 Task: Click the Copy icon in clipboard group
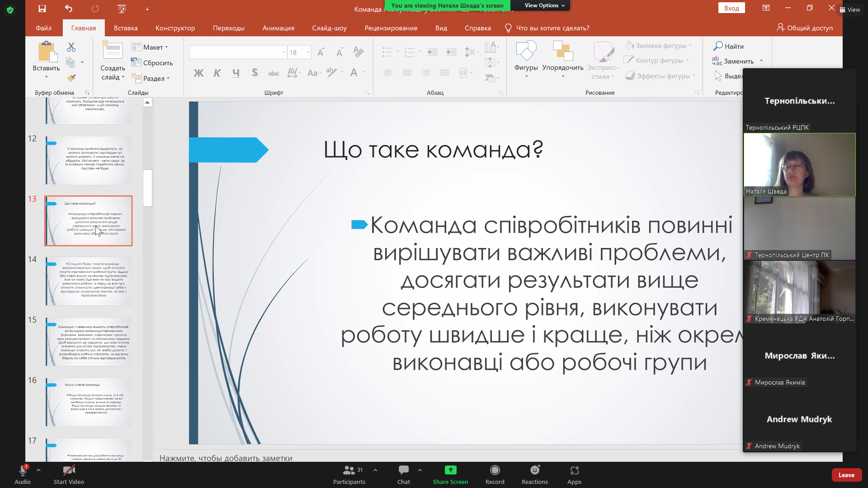71,62
